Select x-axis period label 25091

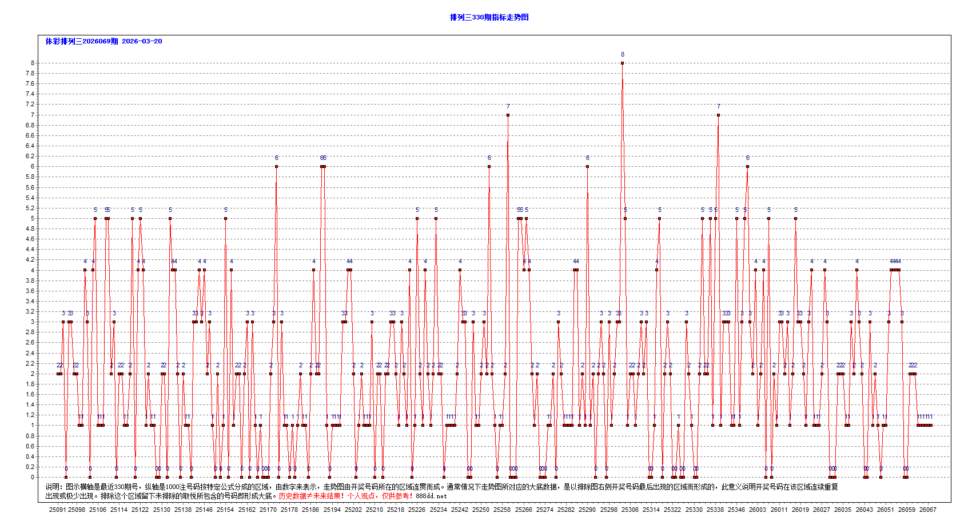57,510
